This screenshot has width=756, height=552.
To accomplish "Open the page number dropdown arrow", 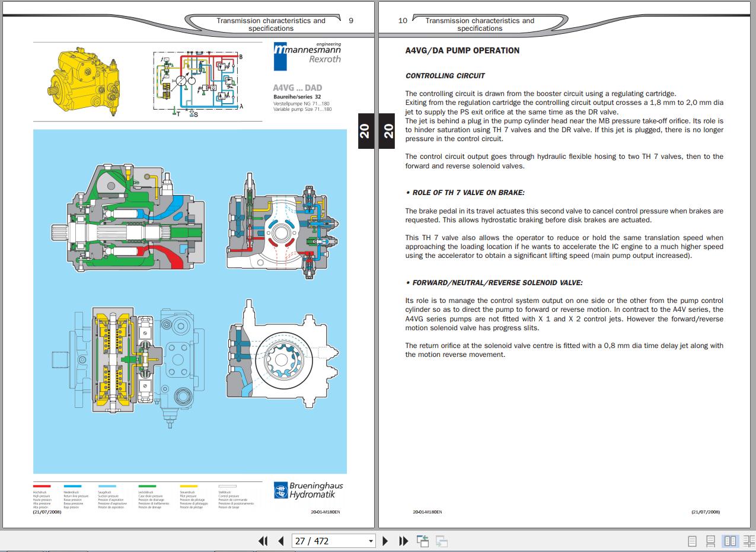I will coord(371,541).
